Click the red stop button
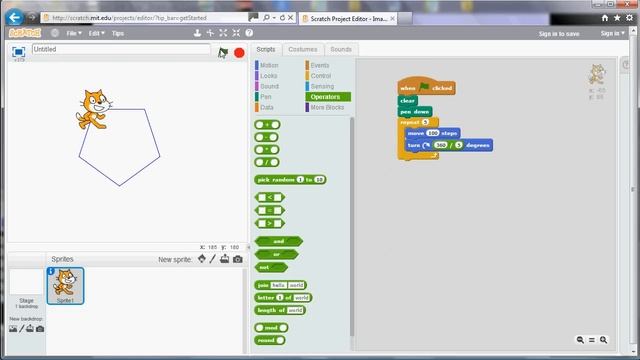640x360 pixels. [239, 53]
